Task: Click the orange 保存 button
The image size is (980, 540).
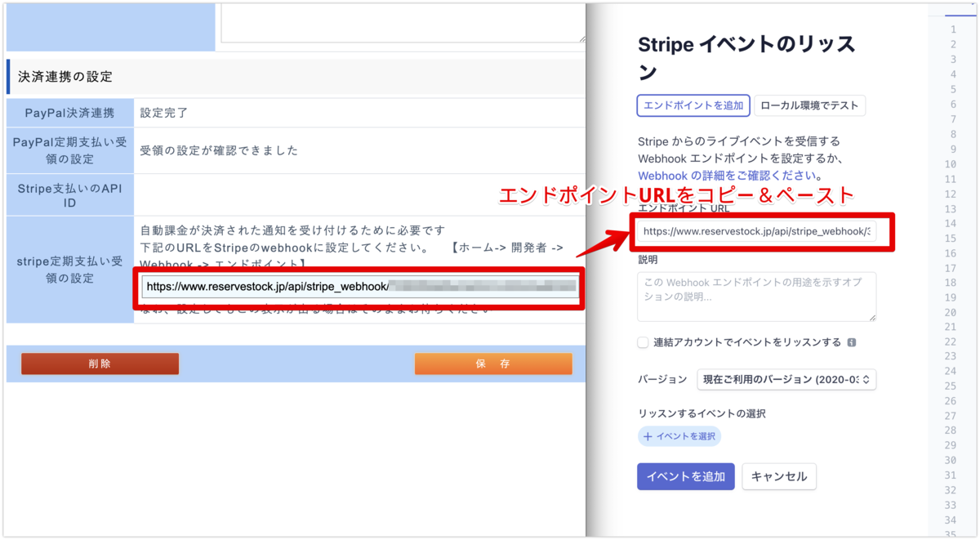Action: tap(493, 364)
